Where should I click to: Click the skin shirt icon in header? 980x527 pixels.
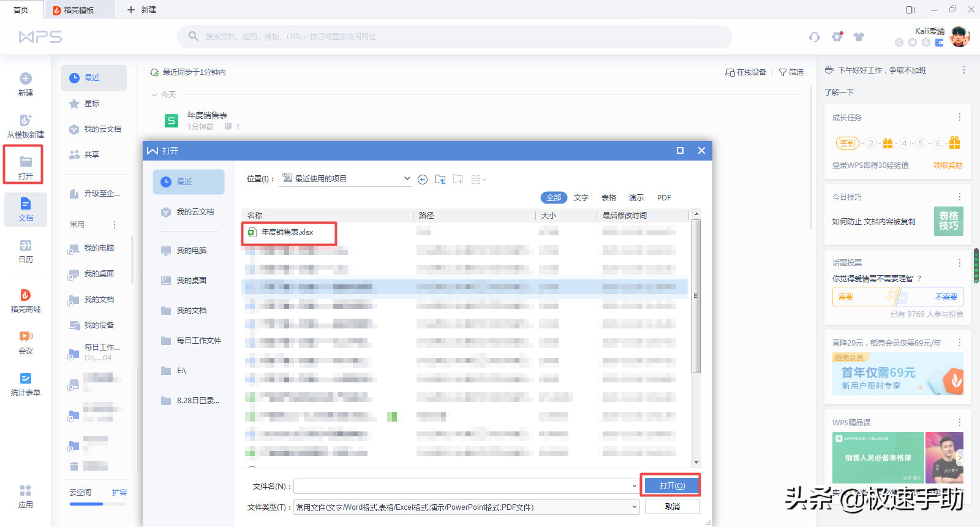[x=859, y=37]
